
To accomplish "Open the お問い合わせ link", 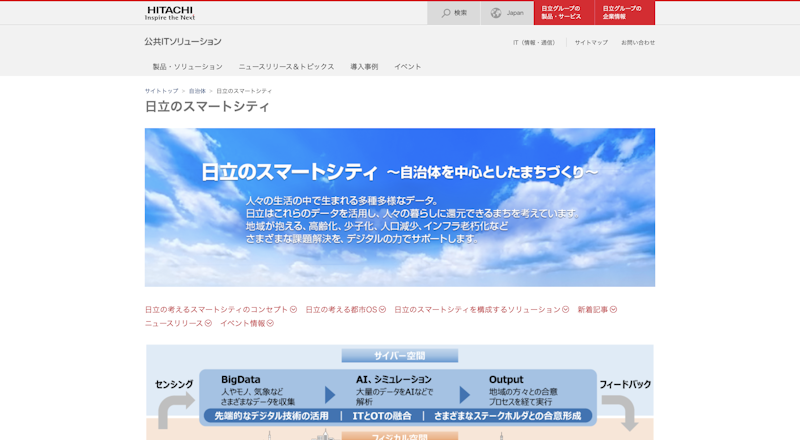I will coord(638,42).
